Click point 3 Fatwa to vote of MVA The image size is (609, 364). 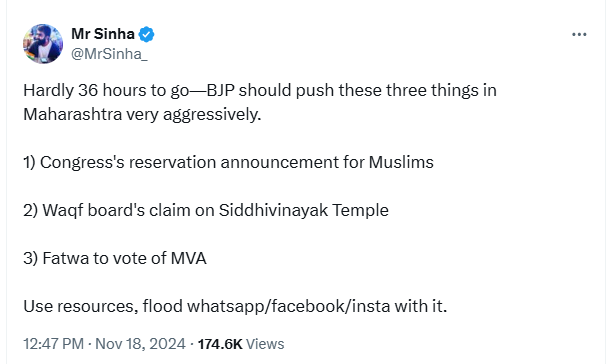(x=115, y=258)
